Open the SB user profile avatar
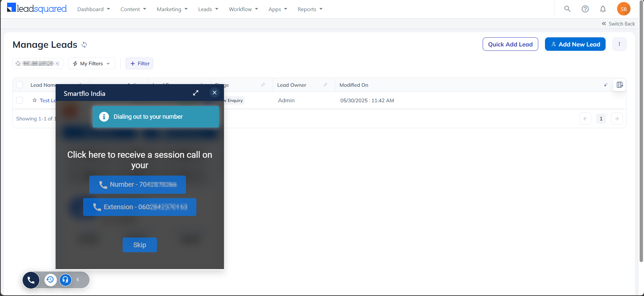 [x=623, y=9]
